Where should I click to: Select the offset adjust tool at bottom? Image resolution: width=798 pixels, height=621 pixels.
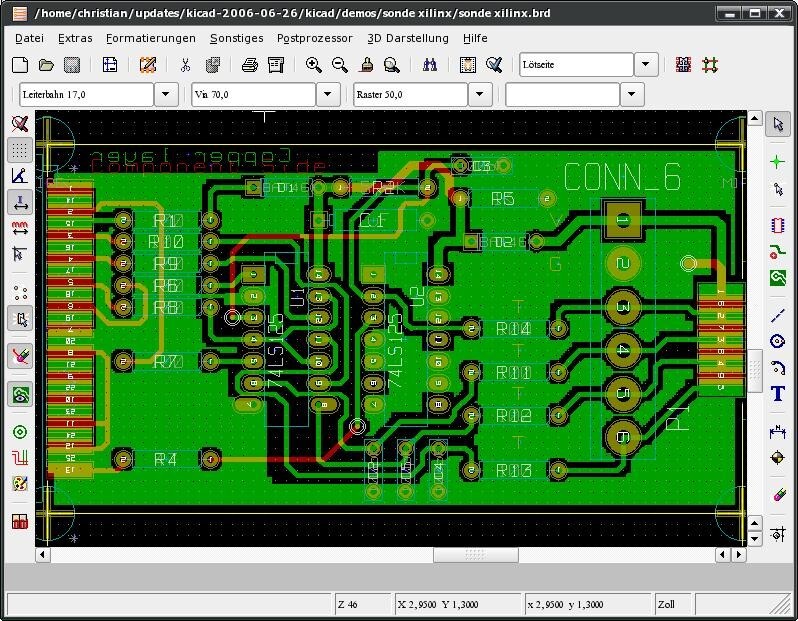coord(778,534)
